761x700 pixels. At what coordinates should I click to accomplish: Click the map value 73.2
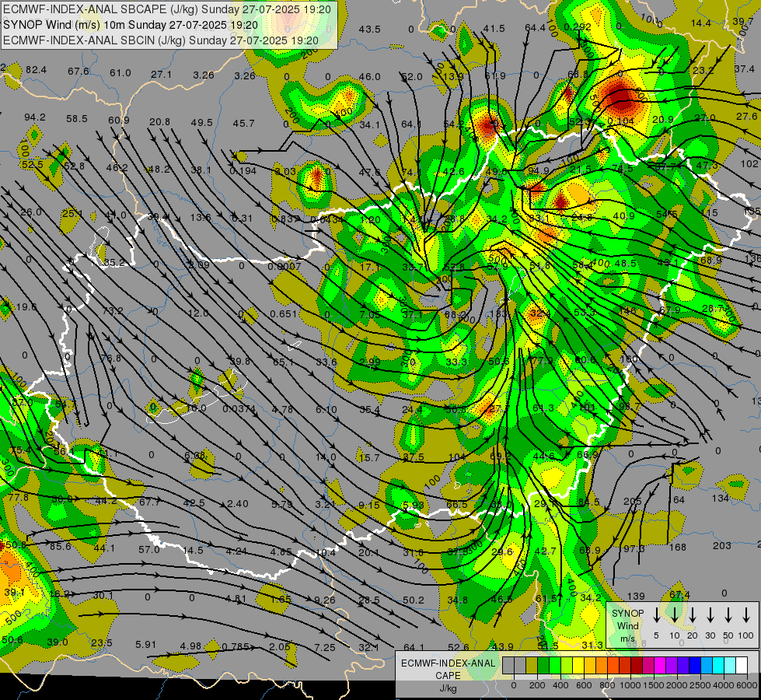[x=113, y=310]
